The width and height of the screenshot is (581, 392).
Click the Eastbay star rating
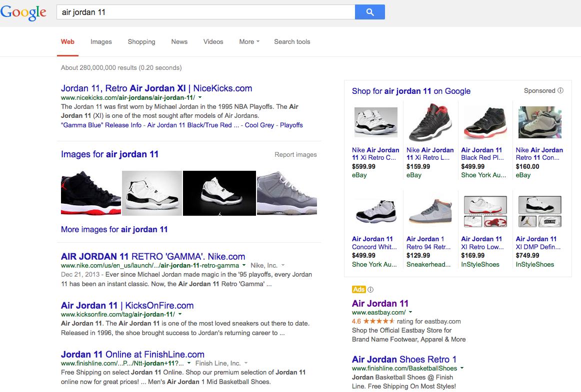378,321
